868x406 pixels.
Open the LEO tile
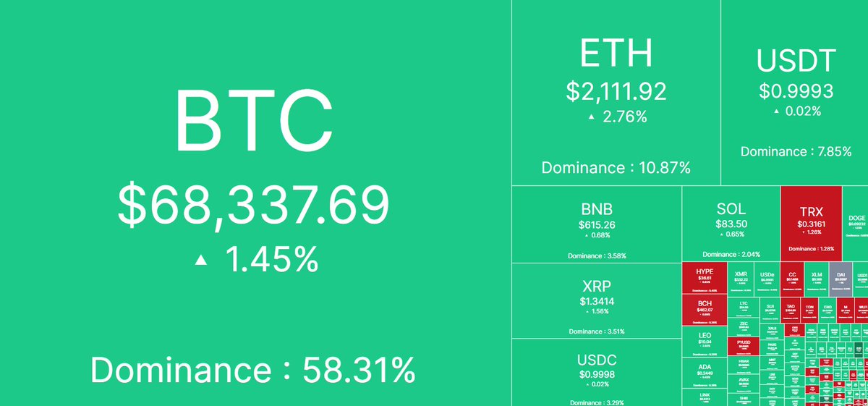coord(705,341)
